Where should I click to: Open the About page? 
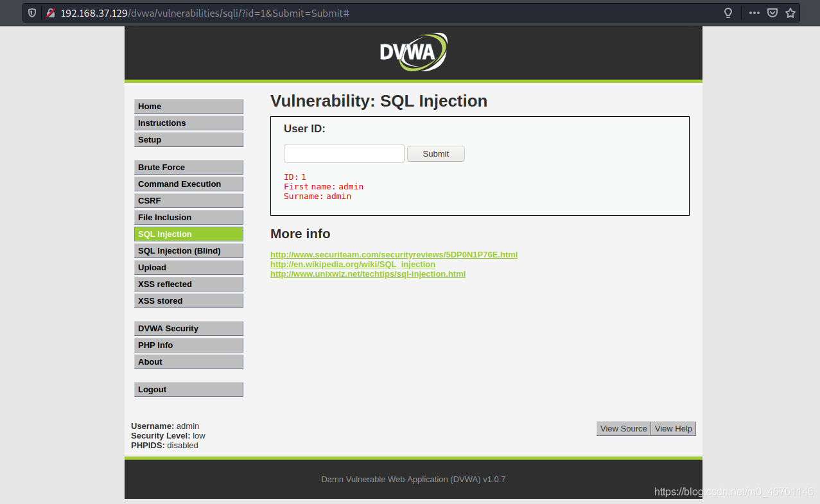189,362
